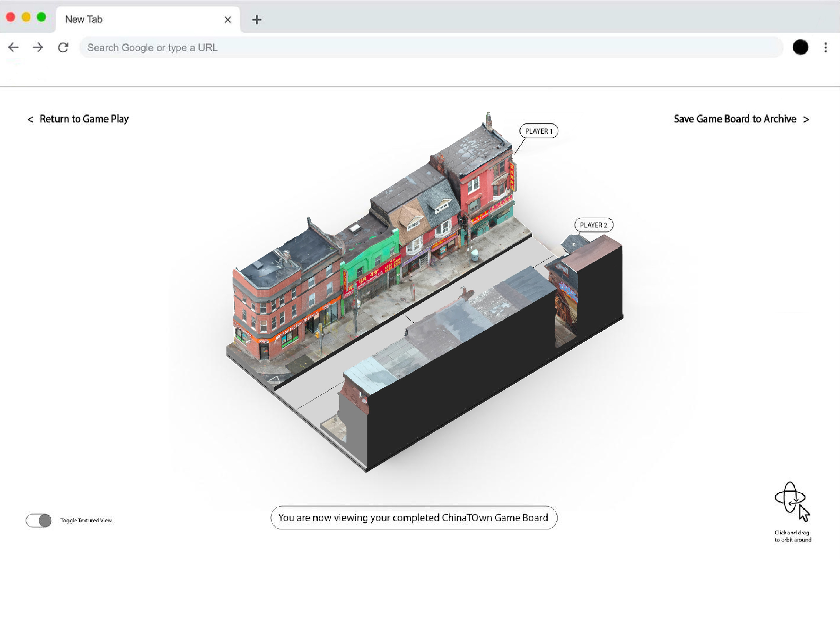Click the Return to Game Play link
Screen dimensions: 840x629
click(x=84, y=119)
